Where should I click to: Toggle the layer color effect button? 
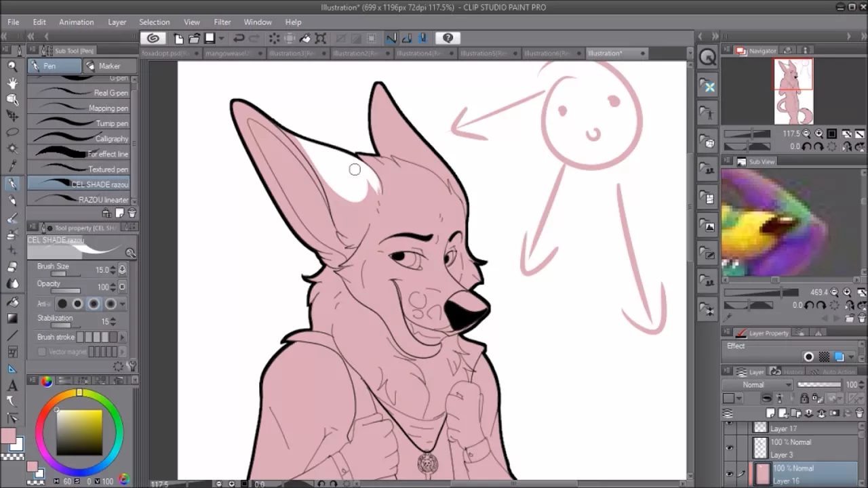point(840,357)
